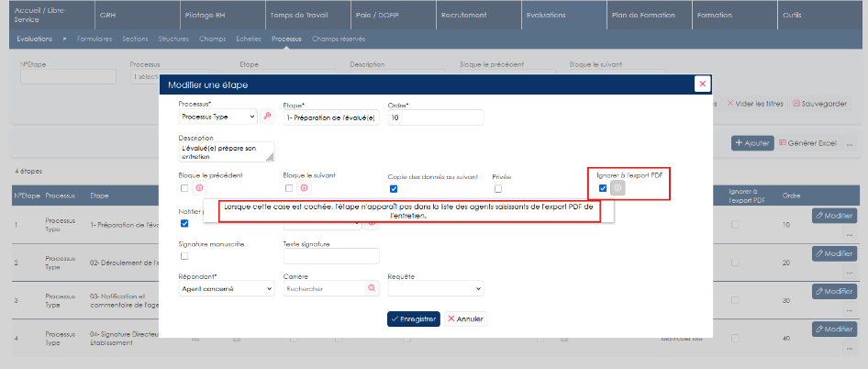Viewport: 868px width, 369px height.
Task: Click the Sauvegarder filter button
Action: click(820, 104)
